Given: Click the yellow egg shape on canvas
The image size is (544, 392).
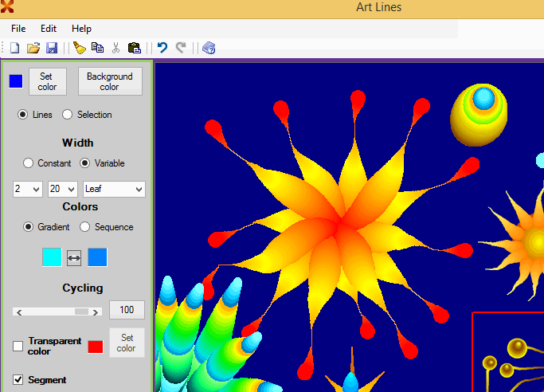Looking at the screenshot, I should (479, 115).
